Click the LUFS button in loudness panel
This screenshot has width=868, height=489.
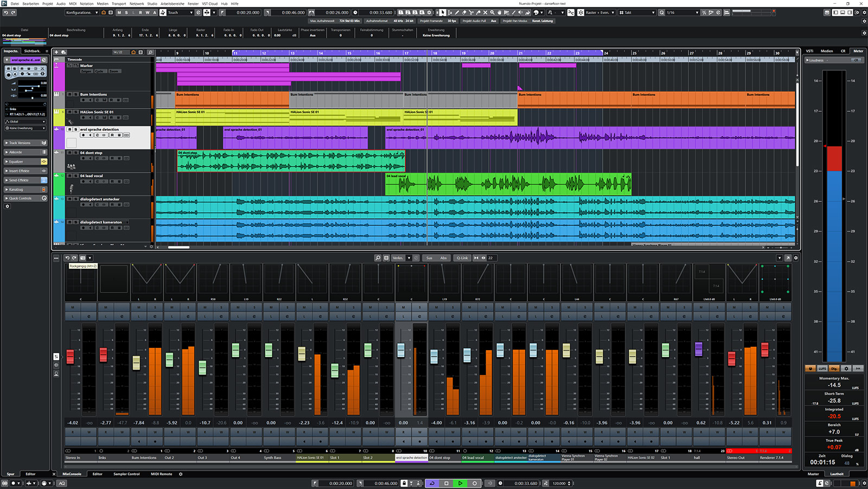point(822,369)
